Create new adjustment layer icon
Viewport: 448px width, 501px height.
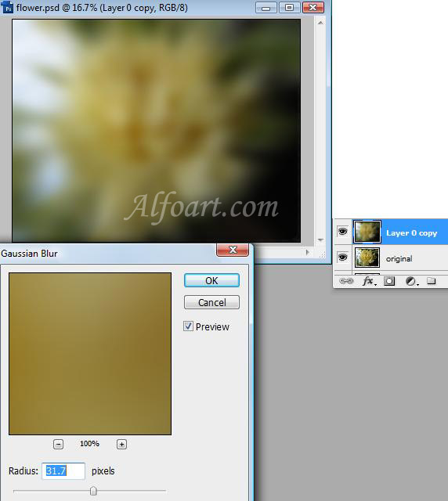click(x=411, y=281)
